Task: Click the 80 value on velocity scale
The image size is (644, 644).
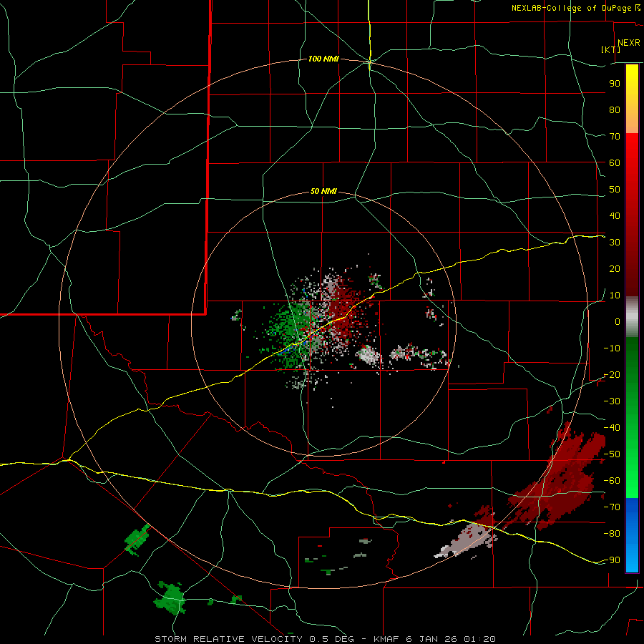Action: (x=615, y=110)
